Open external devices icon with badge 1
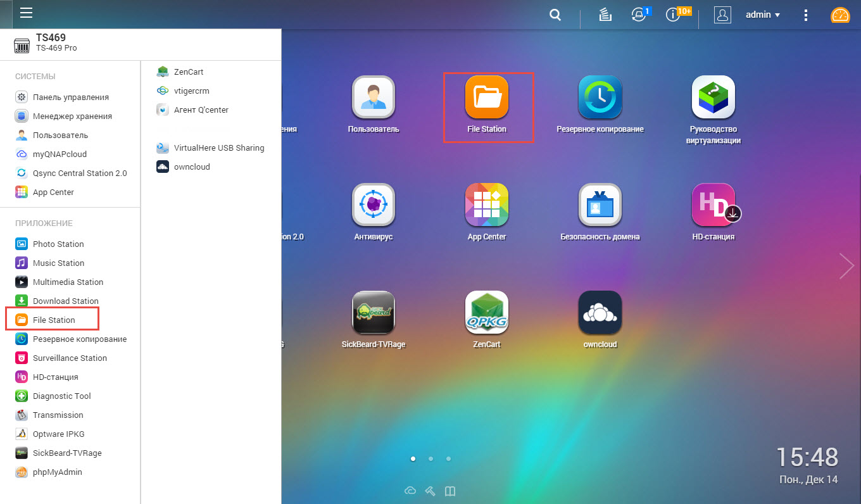Viewport: 861px width, 504px height. [640, 15]
